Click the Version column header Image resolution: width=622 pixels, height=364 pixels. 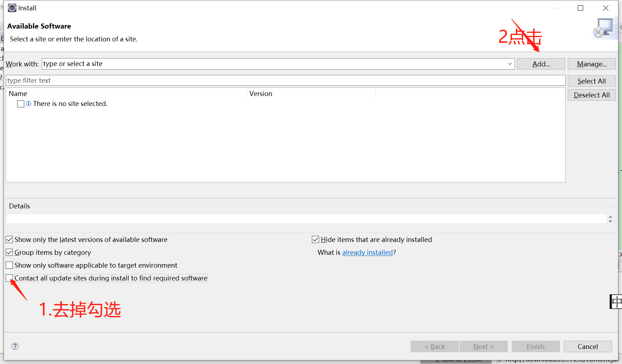coord(311,93)
